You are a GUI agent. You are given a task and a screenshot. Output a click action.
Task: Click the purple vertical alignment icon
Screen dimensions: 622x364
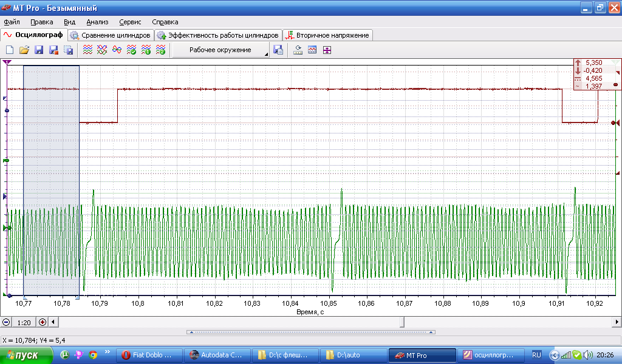click(x=327, y=50)
